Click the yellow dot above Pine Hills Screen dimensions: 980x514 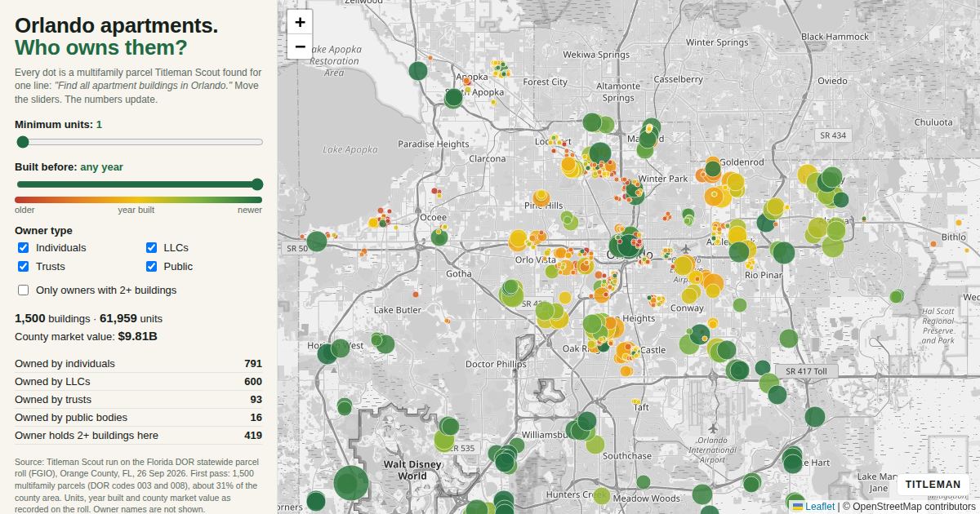[x=541, y=197]
